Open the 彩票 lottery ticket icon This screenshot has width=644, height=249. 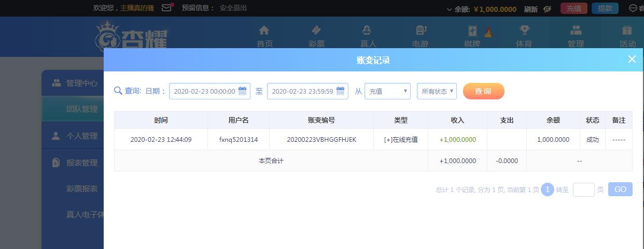pos(316,30)
